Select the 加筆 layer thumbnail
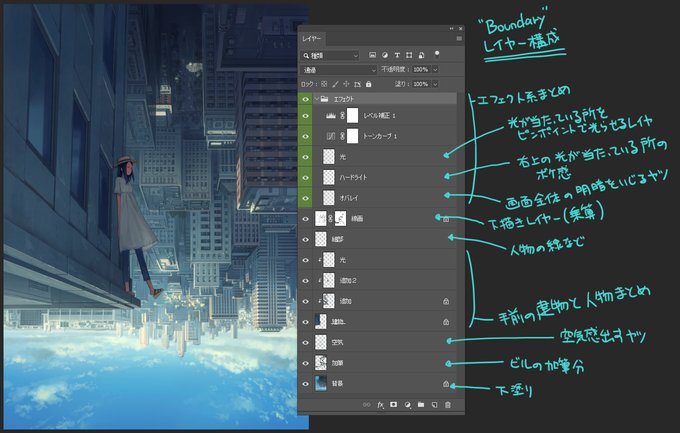This screenshot has height=433, width=680. pyautogui.click(x=321, y=363)
